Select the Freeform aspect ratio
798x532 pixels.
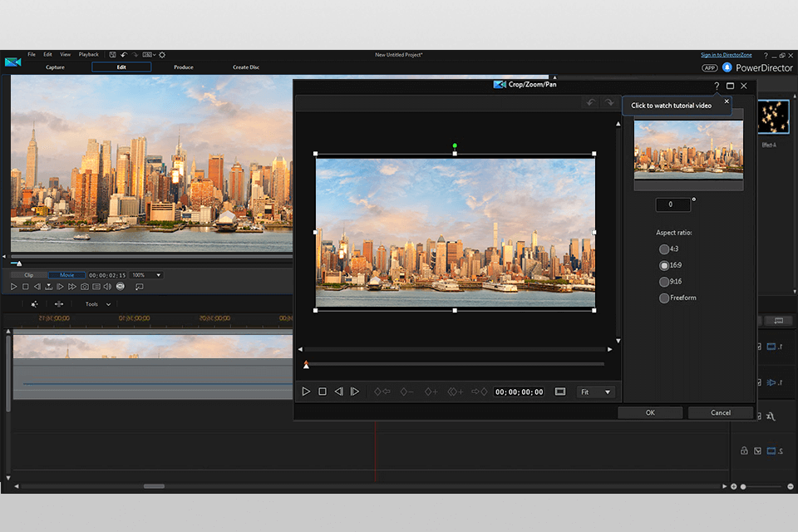663,298
